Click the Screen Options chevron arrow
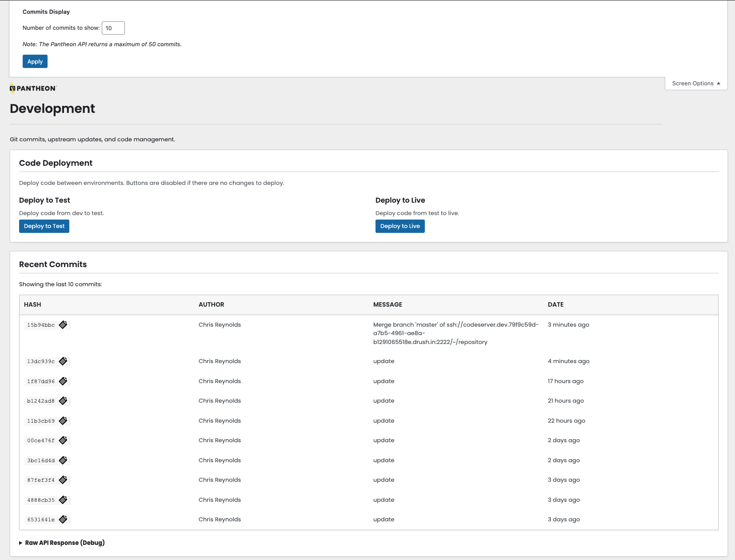 719,83
